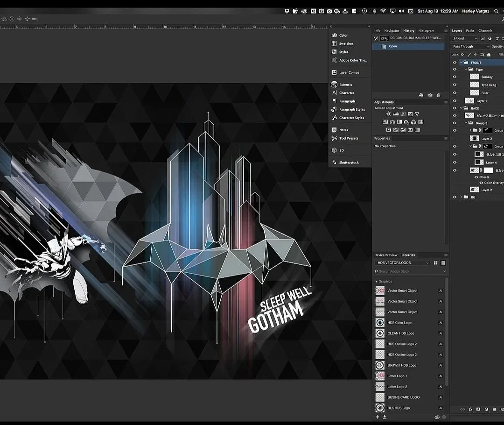Switch to the Channels tab
This screenshot has width=504, height=425.
pyautogui.click(x=485, y=30)
